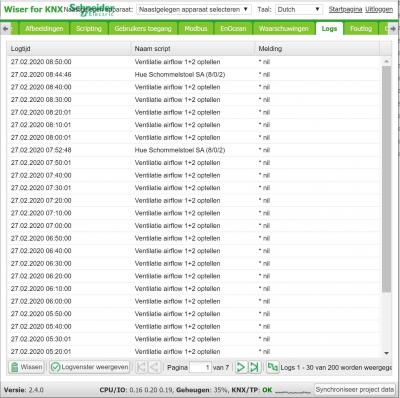Select the Modbus tab

[x=196, y=29]
